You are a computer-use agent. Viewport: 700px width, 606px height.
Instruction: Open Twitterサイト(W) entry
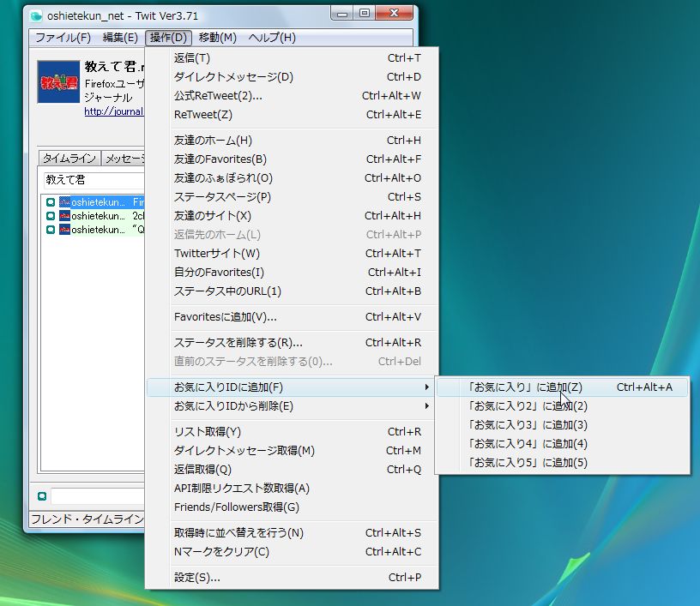click(293, 253)
